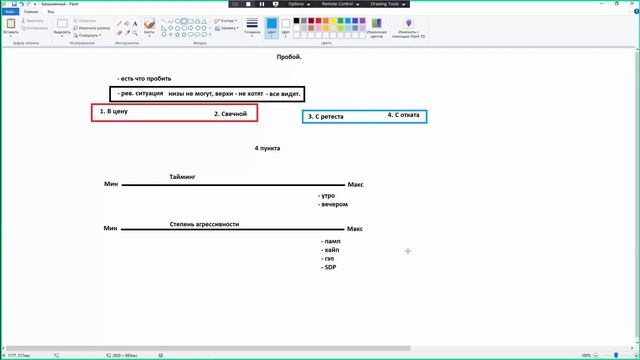Select the Pencil tool
The image size is (640, 360).
point(119,24)
